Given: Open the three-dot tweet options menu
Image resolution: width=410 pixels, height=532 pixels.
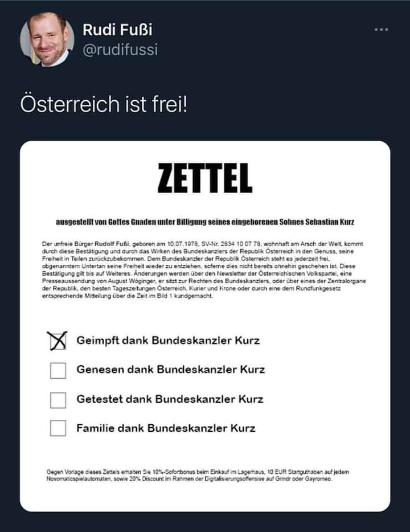Looking at the screenshot, I should pyautogui.click(x=381, y=30).
